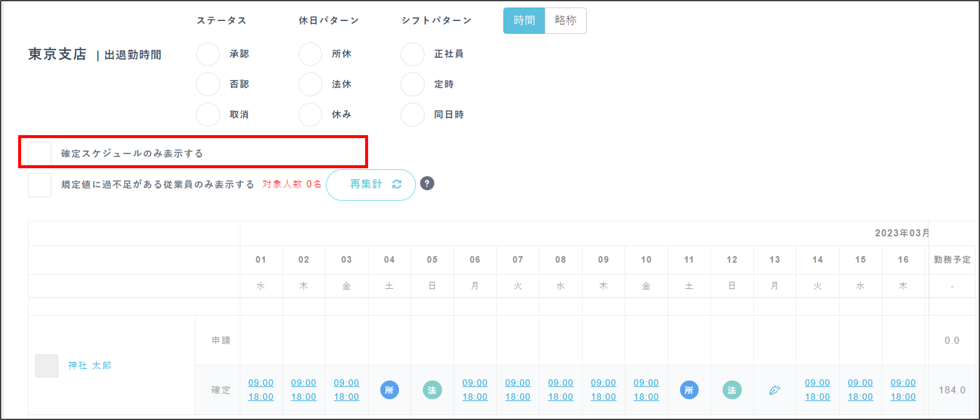Click the blue 所 icon on day 11

pos(689,390)
